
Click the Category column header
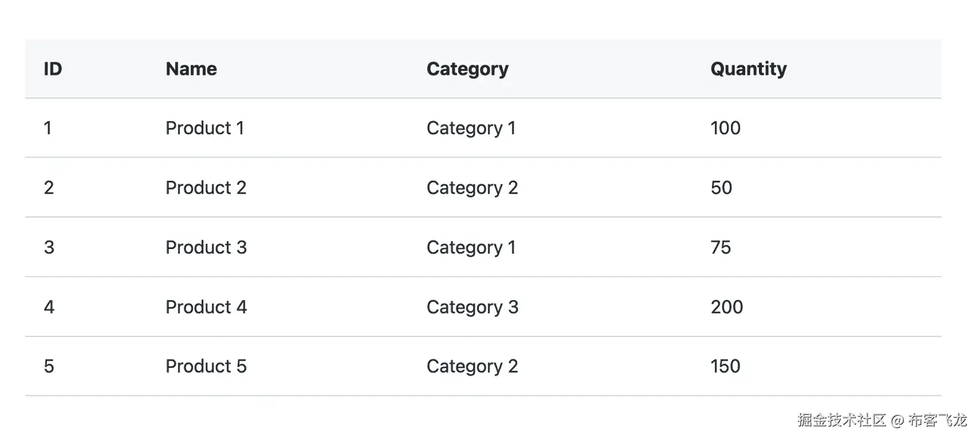click(467, 70)
